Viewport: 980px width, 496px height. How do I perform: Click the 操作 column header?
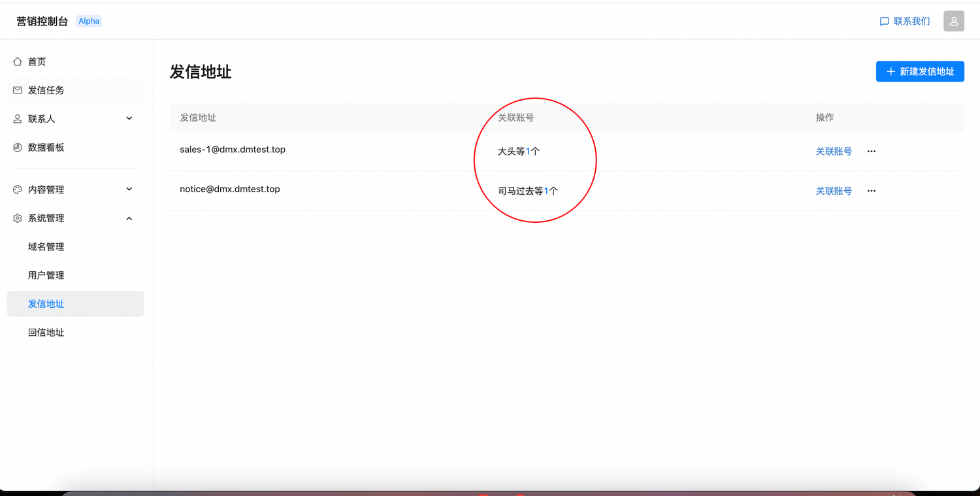tap(825, 118)
